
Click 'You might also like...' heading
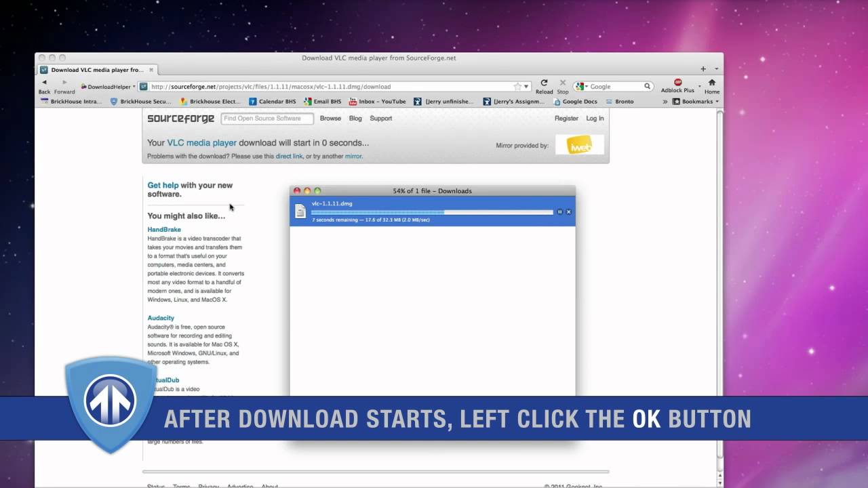186,216
